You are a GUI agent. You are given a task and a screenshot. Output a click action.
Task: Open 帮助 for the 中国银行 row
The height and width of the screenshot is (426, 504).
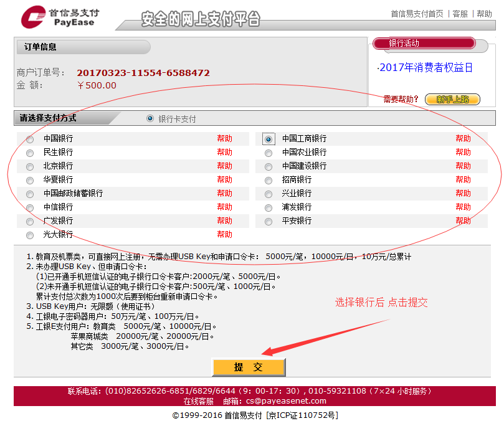click(x=224, y=138)
